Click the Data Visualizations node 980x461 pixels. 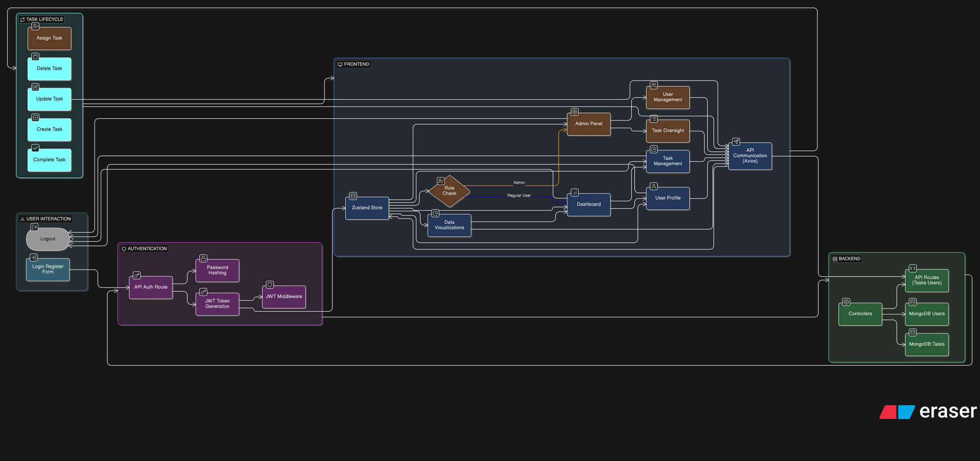449,225
